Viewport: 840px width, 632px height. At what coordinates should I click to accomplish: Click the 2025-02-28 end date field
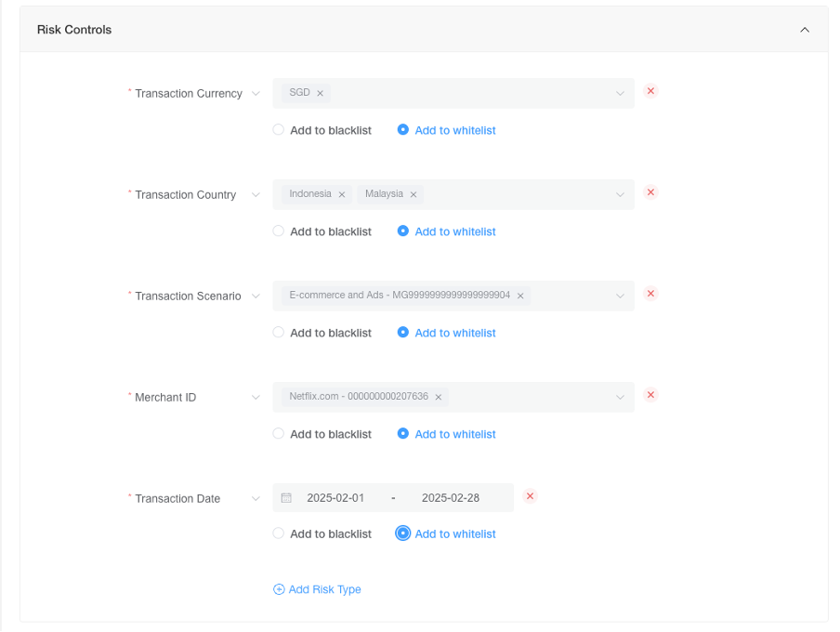451,498
